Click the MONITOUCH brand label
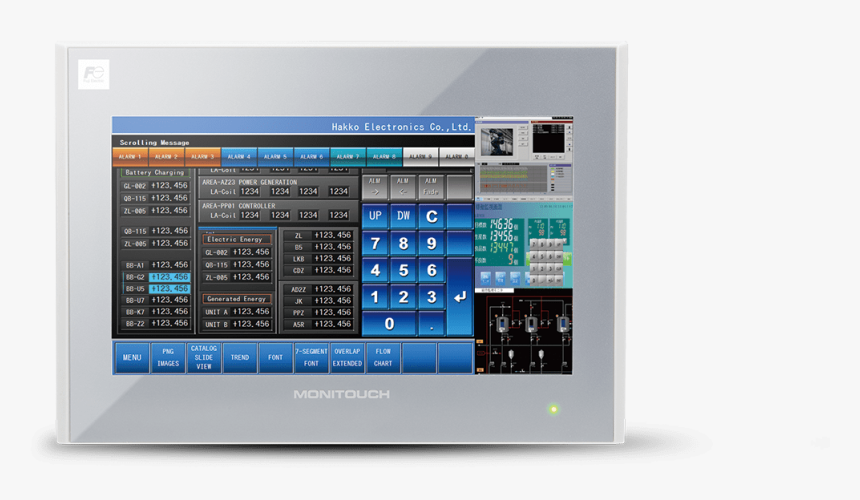Viewport: 860px width, 500px height. pos(342,394)
